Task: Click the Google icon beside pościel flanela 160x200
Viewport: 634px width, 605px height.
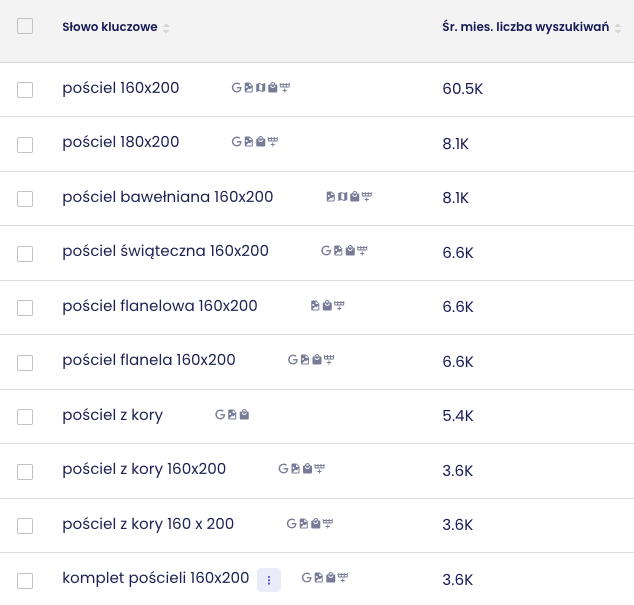Action: 293,360
